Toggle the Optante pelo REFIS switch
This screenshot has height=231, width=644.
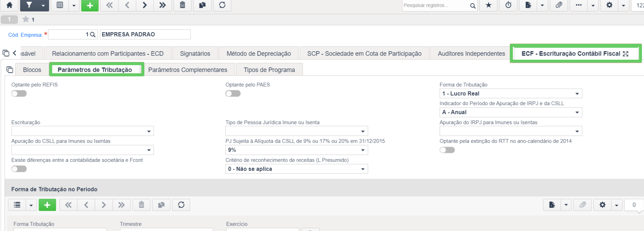[x=19, y=94]
